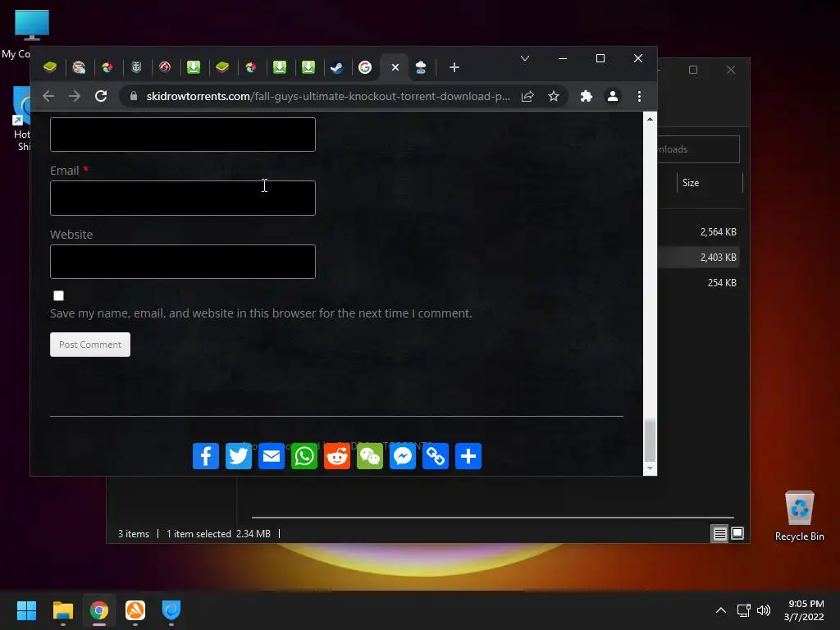The image size is (840, 630).
Task: View site security lock info
Action: pos(134,97)
